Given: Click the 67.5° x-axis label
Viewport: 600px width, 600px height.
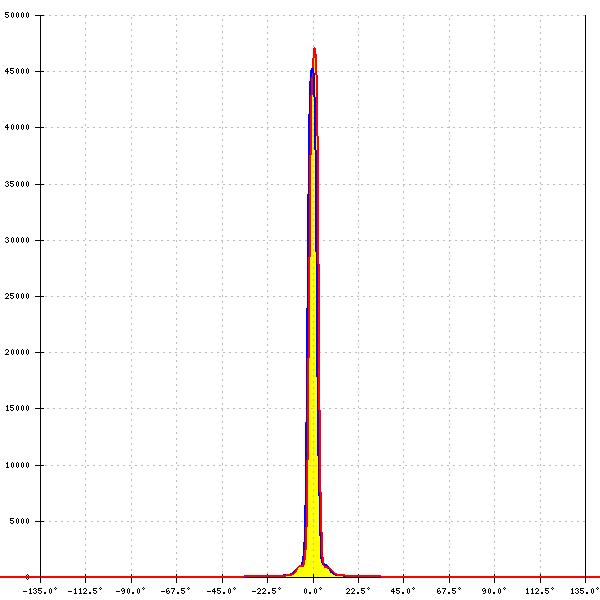Looking at the screenshot, I should pyautogui.click(x=449, y=591).
